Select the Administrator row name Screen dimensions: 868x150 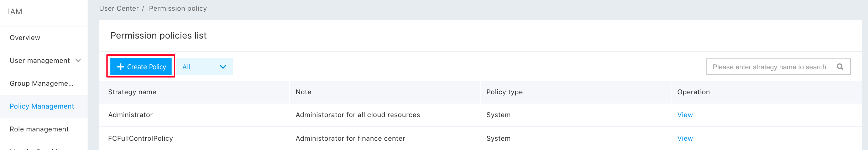[130, 115]
